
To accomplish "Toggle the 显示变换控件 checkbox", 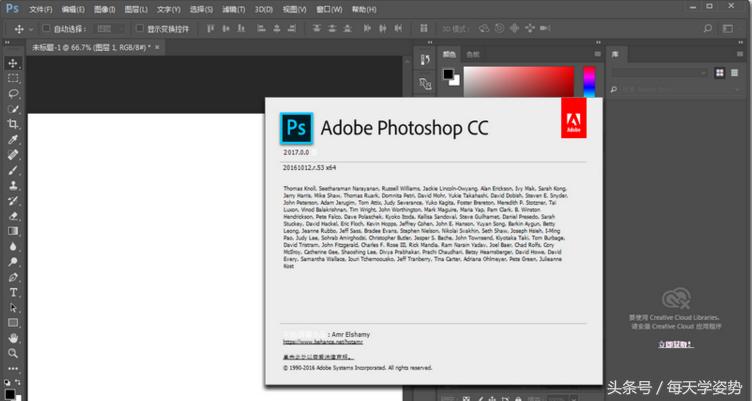I will [140, 28].
